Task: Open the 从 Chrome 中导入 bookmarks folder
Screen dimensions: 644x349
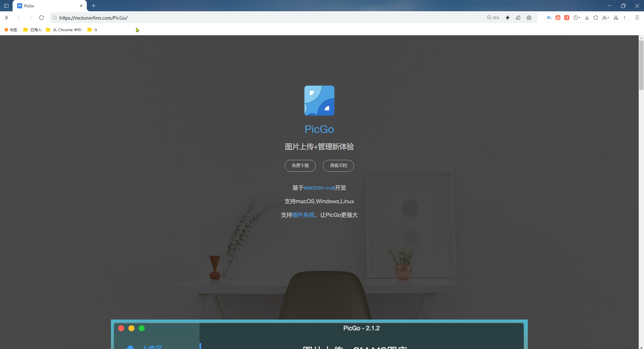Action: click(x=64, y=30)
